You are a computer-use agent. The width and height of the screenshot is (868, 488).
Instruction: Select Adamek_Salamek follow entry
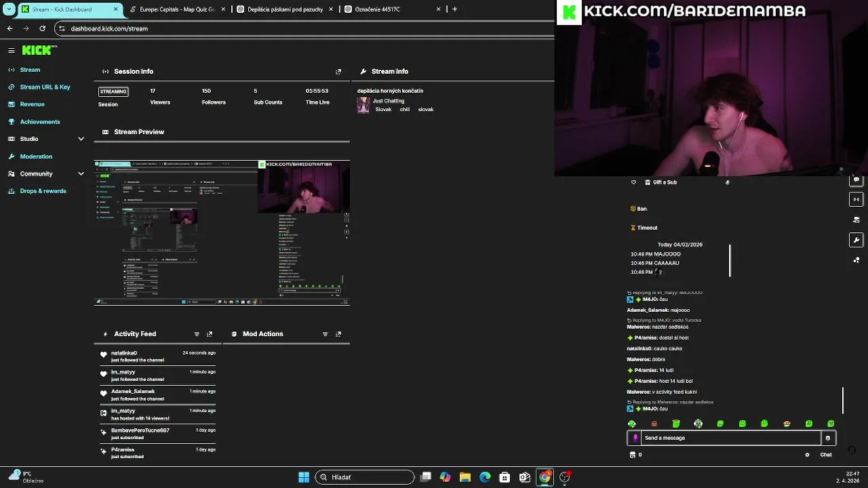[x=157, y=395]
